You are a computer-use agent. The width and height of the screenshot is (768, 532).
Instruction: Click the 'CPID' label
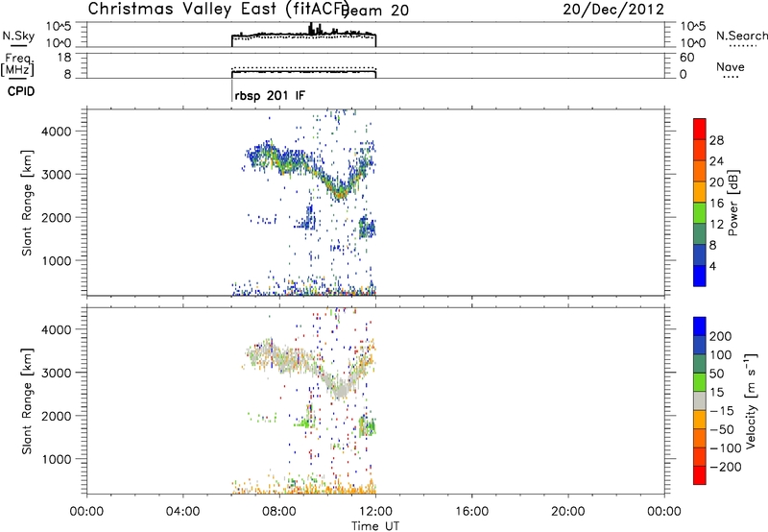[x=21, y=91]
